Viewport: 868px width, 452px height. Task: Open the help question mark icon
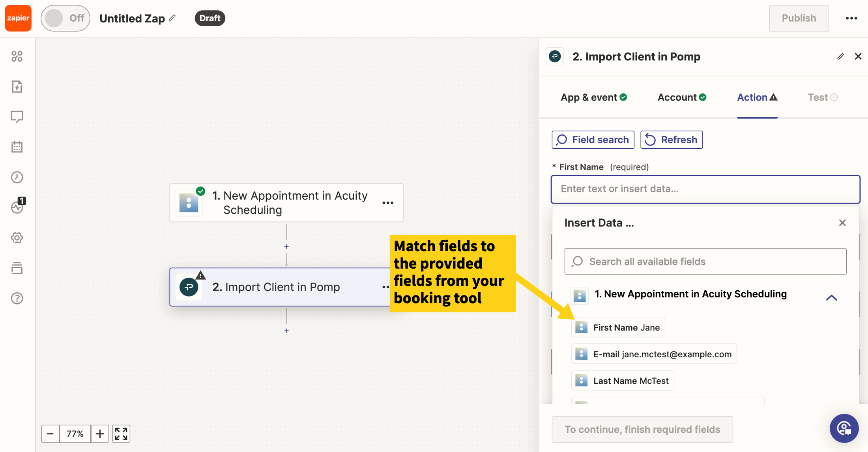[17, 299]
